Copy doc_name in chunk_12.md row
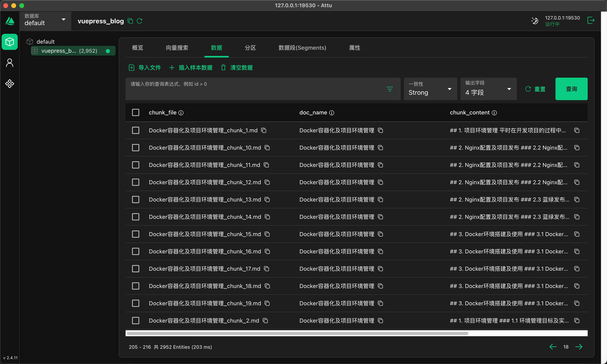This screenshot has height=364, width=607. [x=380, y=182]
